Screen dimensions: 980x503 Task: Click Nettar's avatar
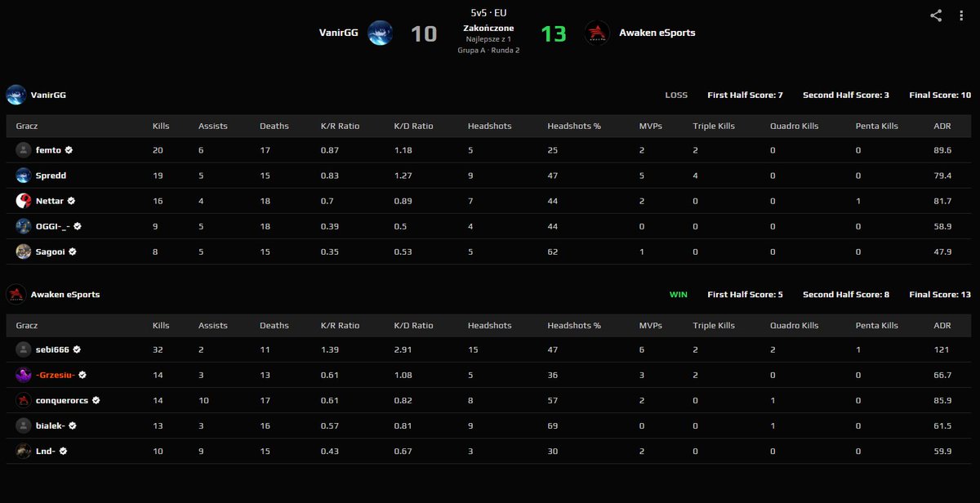(x=24, y=201)
